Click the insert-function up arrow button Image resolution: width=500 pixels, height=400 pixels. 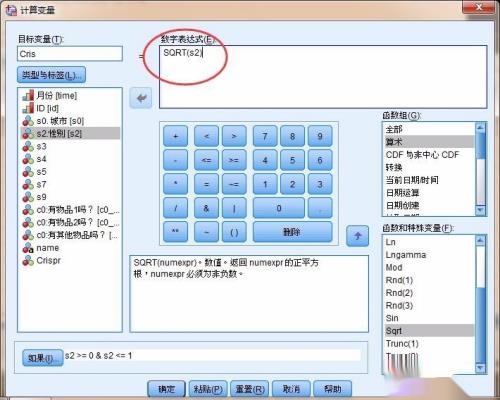click(x=358, y=236)
